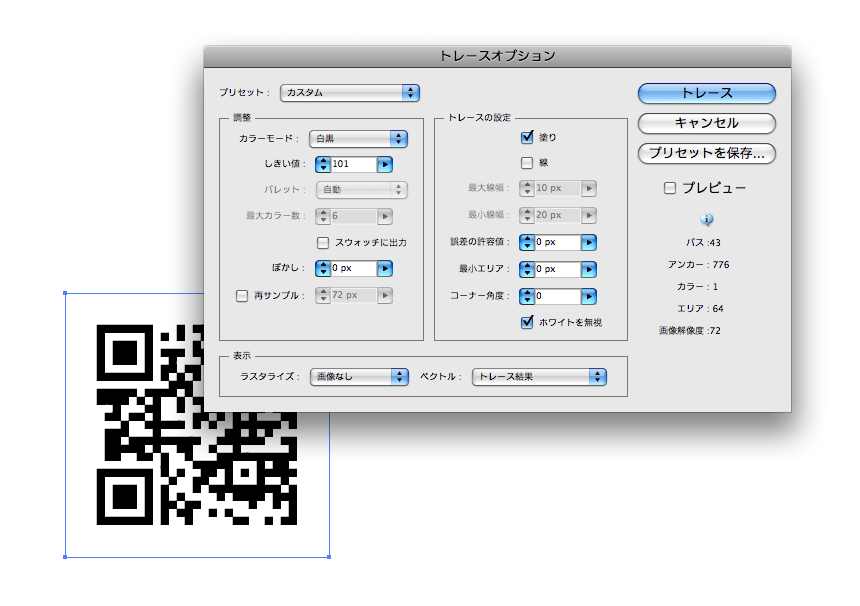
Task: Click the パス :43 readout
Action: point(703,242)
